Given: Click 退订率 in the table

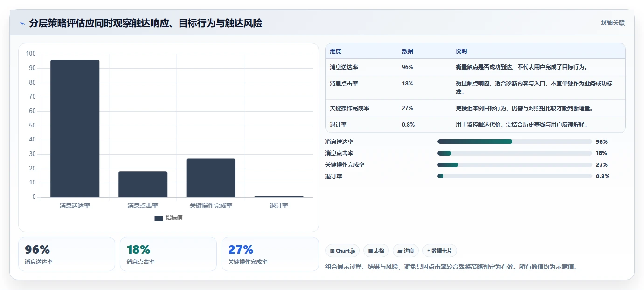Looking at the screenshot, I should coord(338,125).
